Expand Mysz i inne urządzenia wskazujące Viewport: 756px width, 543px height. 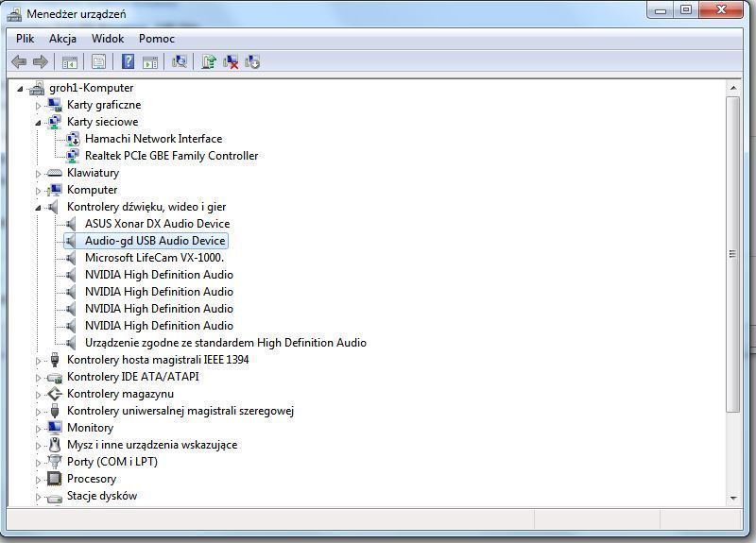[38, 446]
